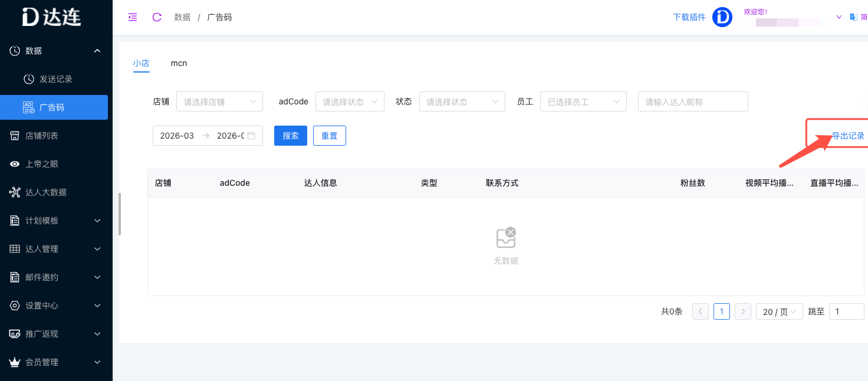868x381 pixels.
Task: Open the 店铺 selection dropdown
Action: point(219,101)
